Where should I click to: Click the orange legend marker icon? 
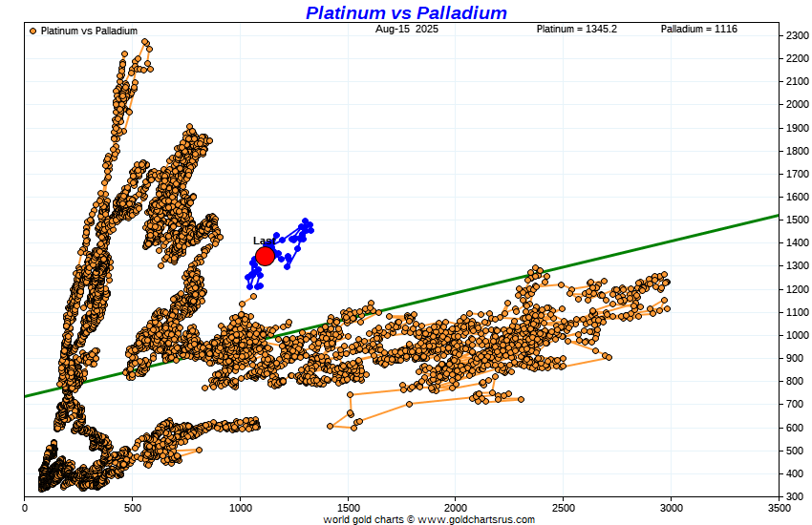33,31
